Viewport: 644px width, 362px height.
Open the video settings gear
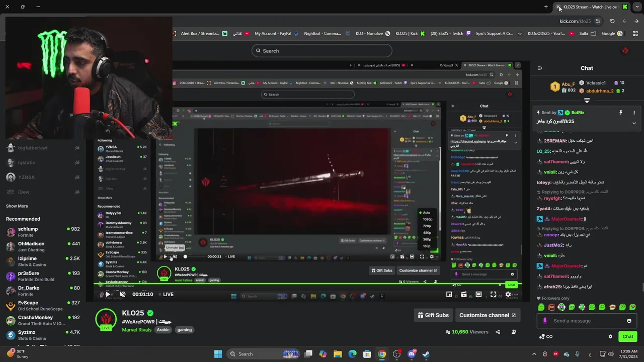click(x=508, y=295)
